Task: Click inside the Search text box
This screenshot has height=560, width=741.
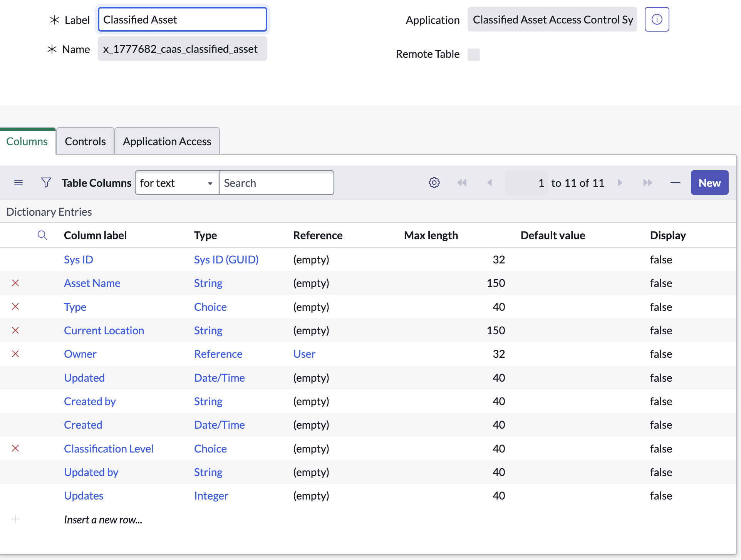Action: (276, 183)
